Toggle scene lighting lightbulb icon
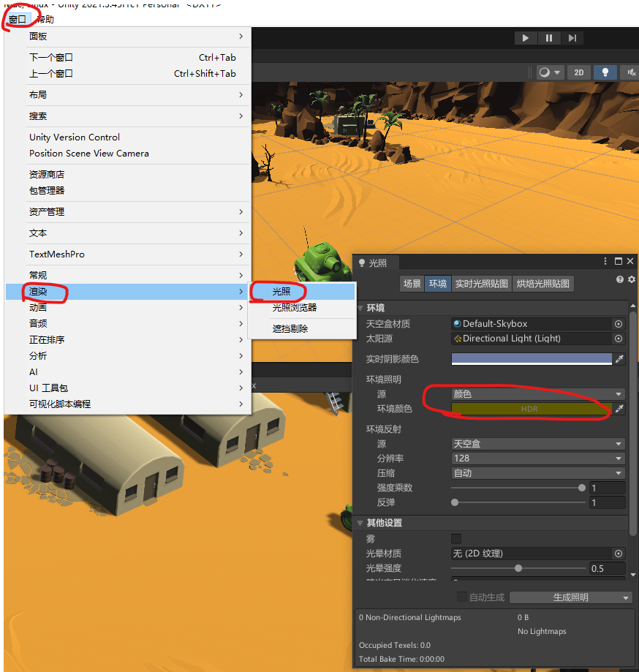639x672 pixels. click(605, 72)
